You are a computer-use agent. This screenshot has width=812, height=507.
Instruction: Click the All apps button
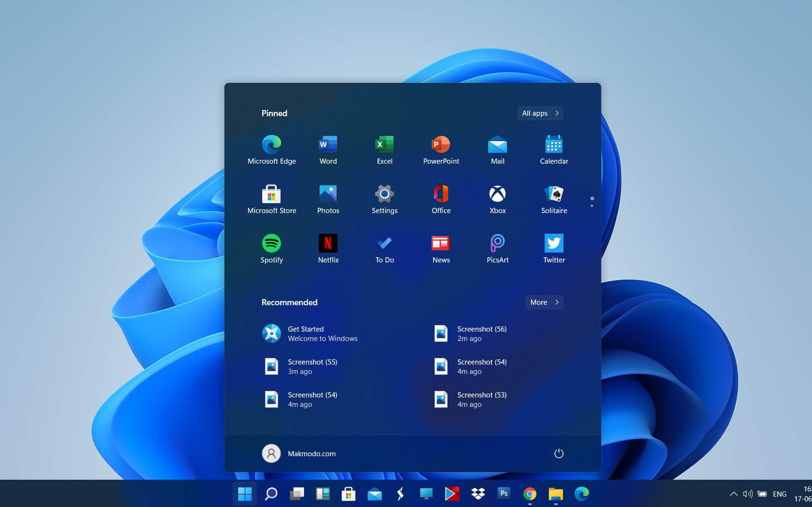coord(540,113)
